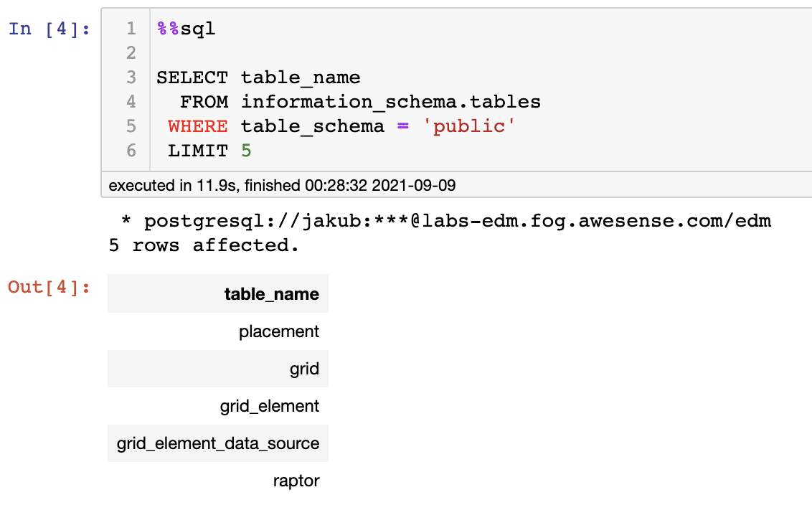The width and height of the screenshot is (812, 505).
Task: Select the grid_element_data_source row
Action: pos(218,443)
